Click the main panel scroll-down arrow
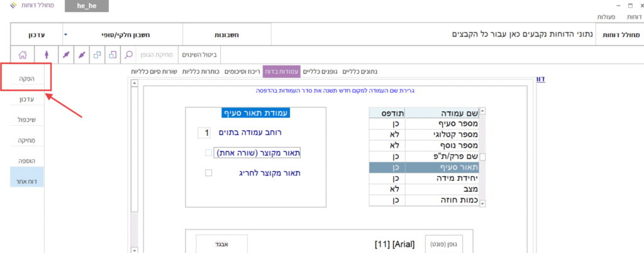644x253 pixels. pos(134,249)
